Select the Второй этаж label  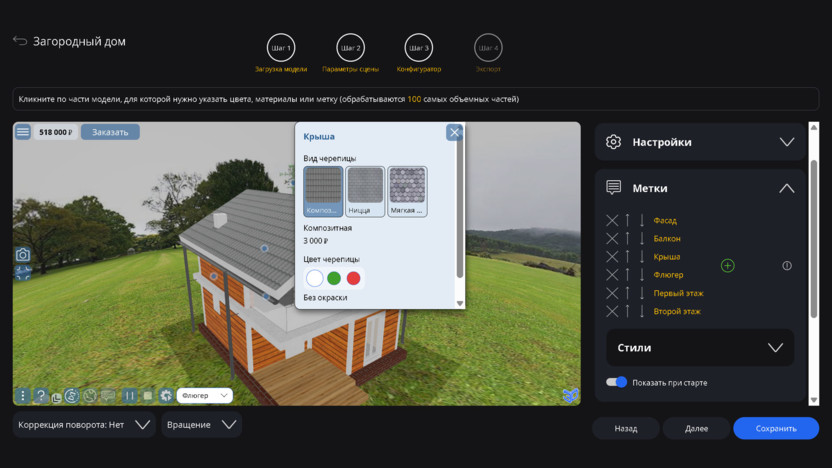click(677, 311)
